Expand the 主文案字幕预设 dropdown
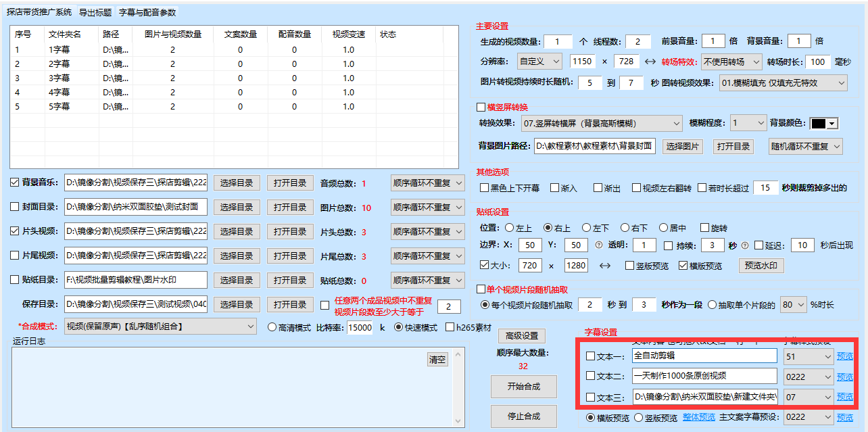Viewport: 868px width, 432px height. pyautogui.click(x=808, y=417)
